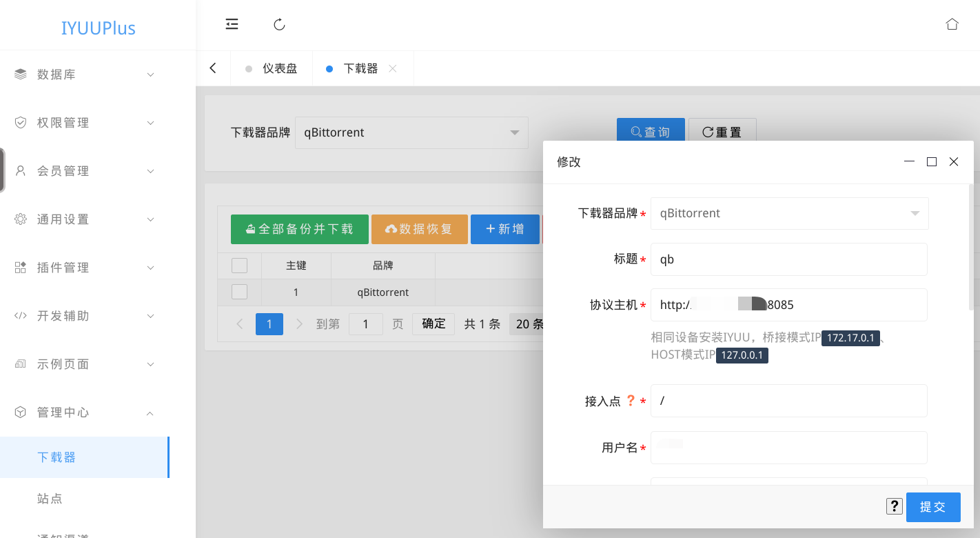The width and height of the screenshot is (980, 538).
Task: Go to next page arrow in pagination
Action: click(x=299, y=324)
